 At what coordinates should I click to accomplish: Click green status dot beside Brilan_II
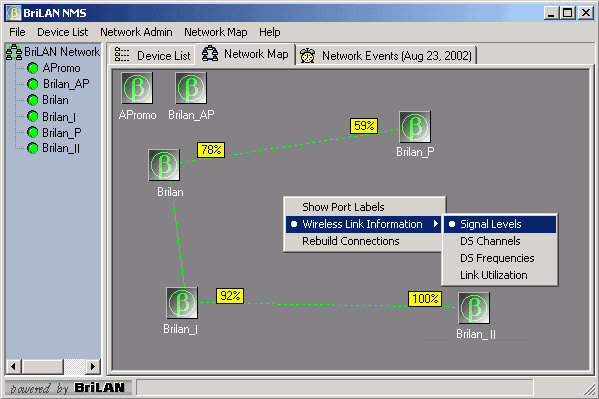coord(32,148)
